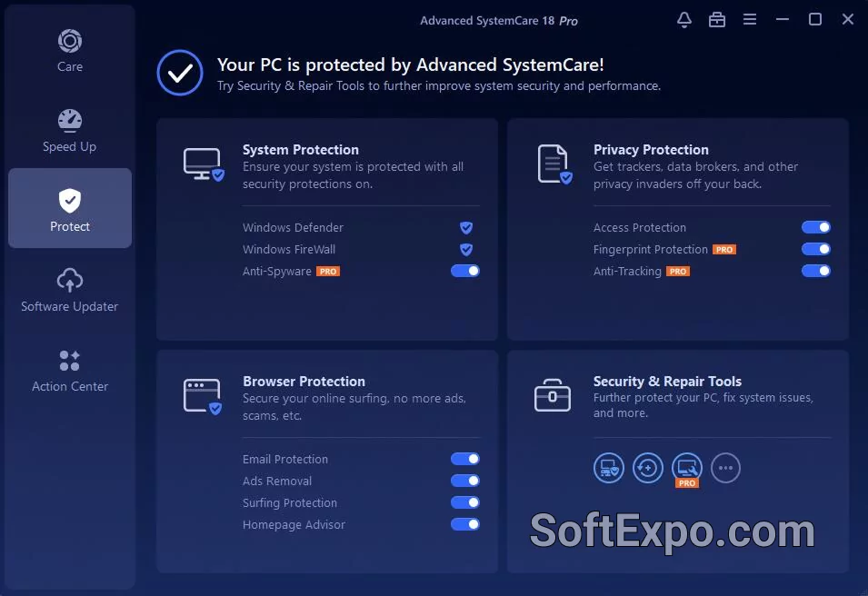Open the circular restore tool in Security & Repair Tools
This screenshot has height=596, width=868.
tap(647, 468)
